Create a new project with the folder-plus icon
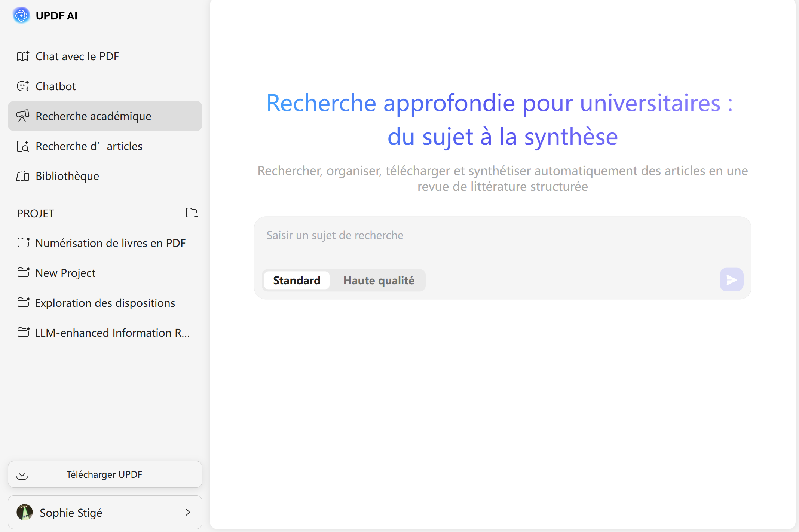The height and width of the screenshot is (532, 799). (192, 213)
